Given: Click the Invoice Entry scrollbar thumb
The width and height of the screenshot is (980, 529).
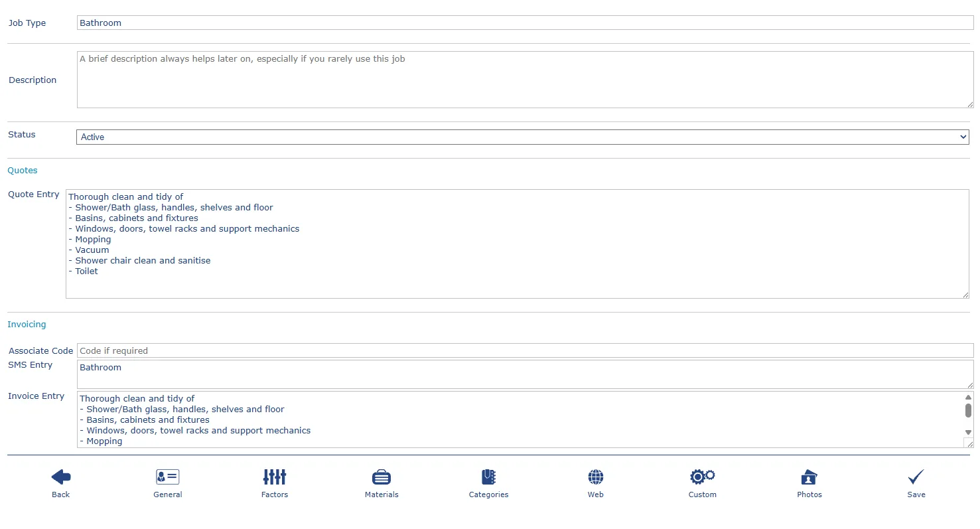Looking at the screenshot, I should (x=969, y=410).
